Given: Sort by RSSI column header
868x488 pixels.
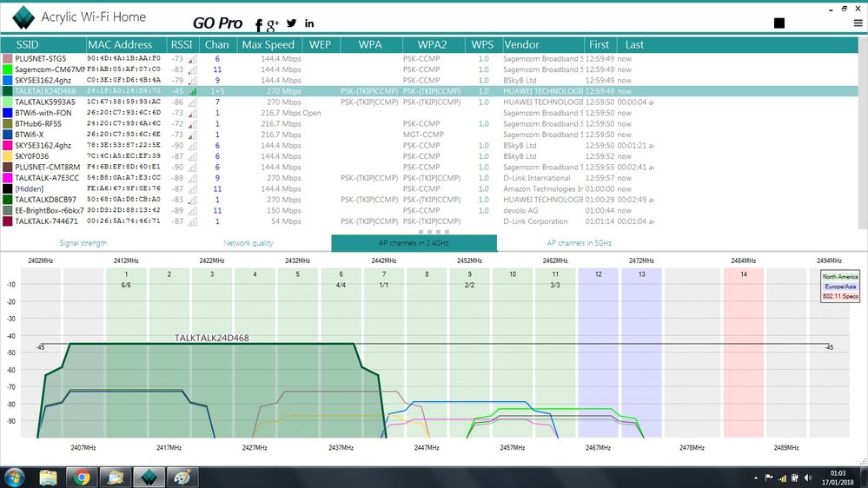Looking at the screenshot, I should (182, 45).
